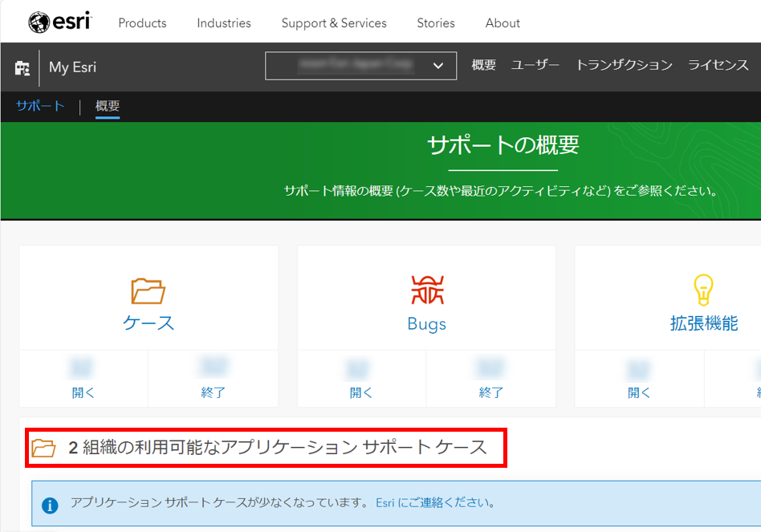This screenshot has height=532, width=761.
Task: Click the サポート breadcrumb link
Action: pyautogui.click(x=40, y=106)
